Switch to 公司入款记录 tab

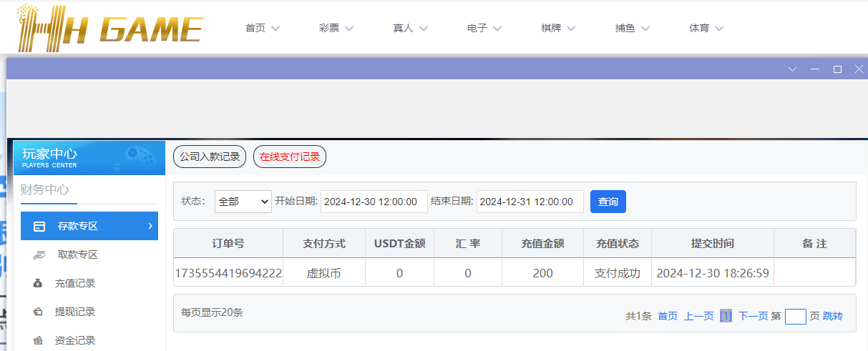coord(210,157)
